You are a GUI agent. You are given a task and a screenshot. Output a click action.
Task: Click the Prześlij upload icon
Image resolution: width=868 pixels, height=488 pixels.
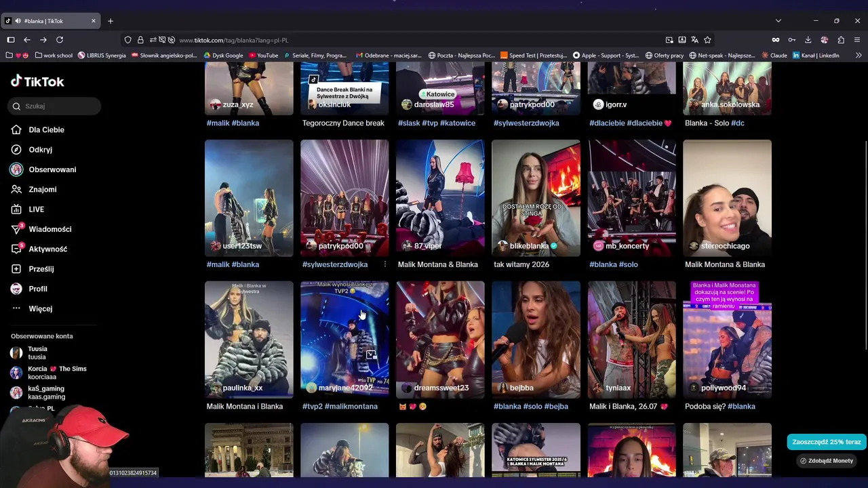point(16,269)
